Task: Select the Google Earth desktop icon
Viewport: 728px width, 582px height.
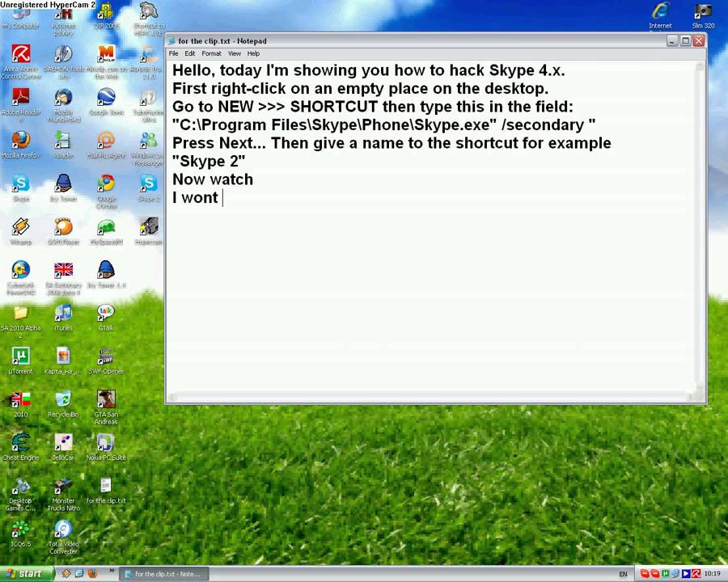Action: click(106, 102)
